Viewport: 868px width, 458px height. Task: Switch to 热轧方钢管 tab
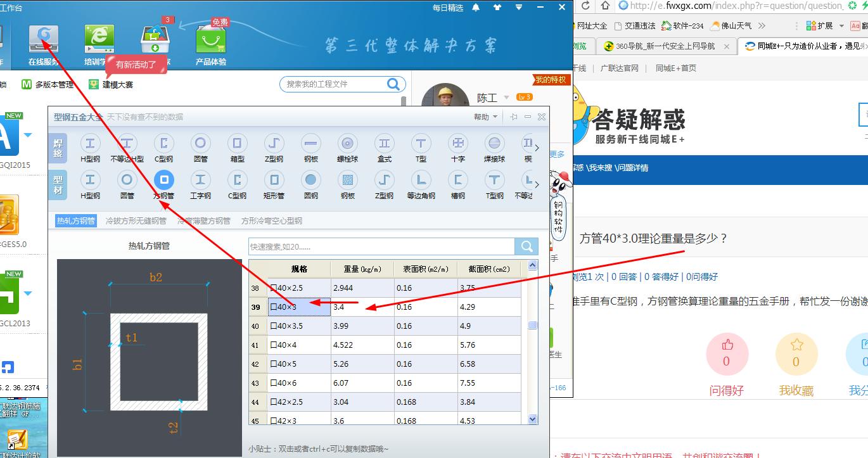coord(75,221)
